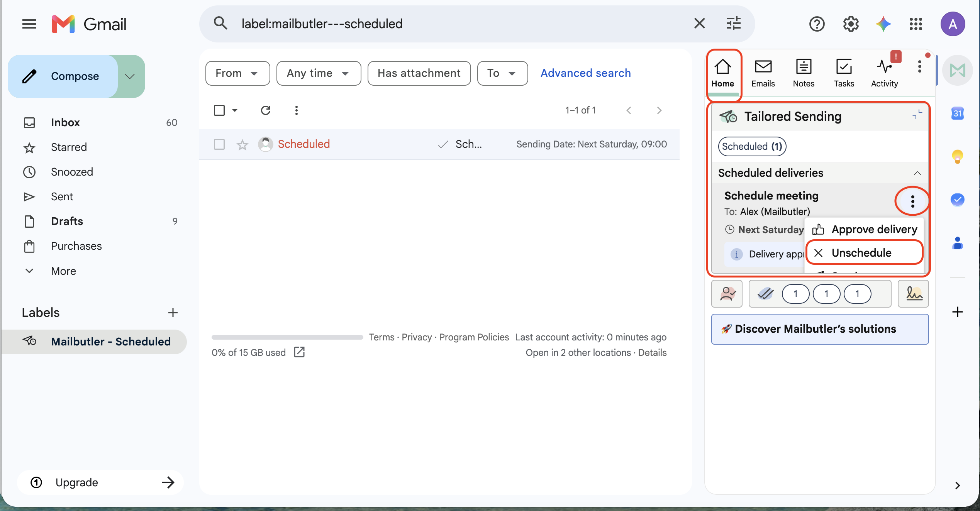Toggle Has attachment filter
The height and width of the screenshot is (511, 980).
coord(419,73)
